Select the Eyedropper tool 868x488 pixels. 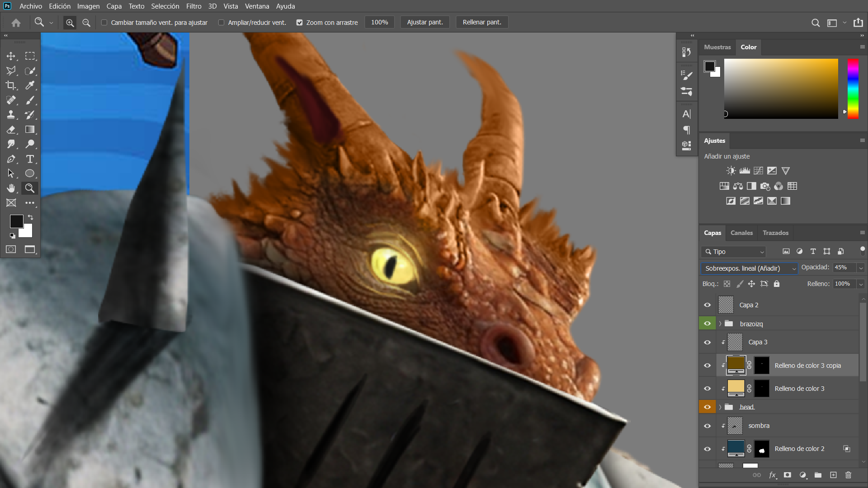pos(30,85)
